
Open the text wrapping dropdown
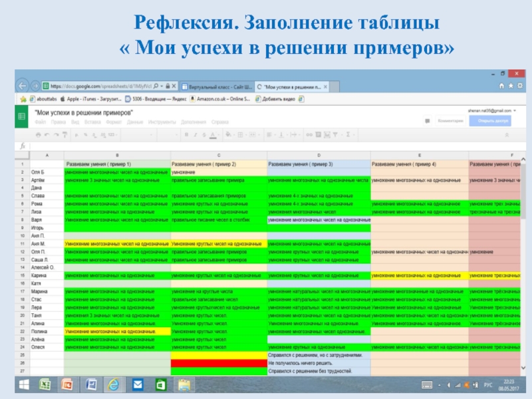tap(294, 135)
